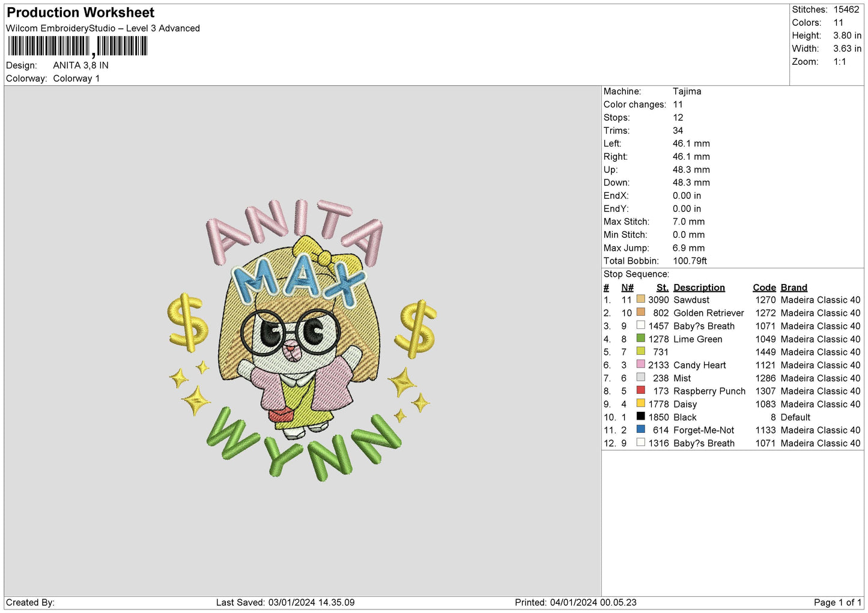Choose the Daisy color swatch
The height and width of the screenshot is (613, 868).
coord(641,403)
